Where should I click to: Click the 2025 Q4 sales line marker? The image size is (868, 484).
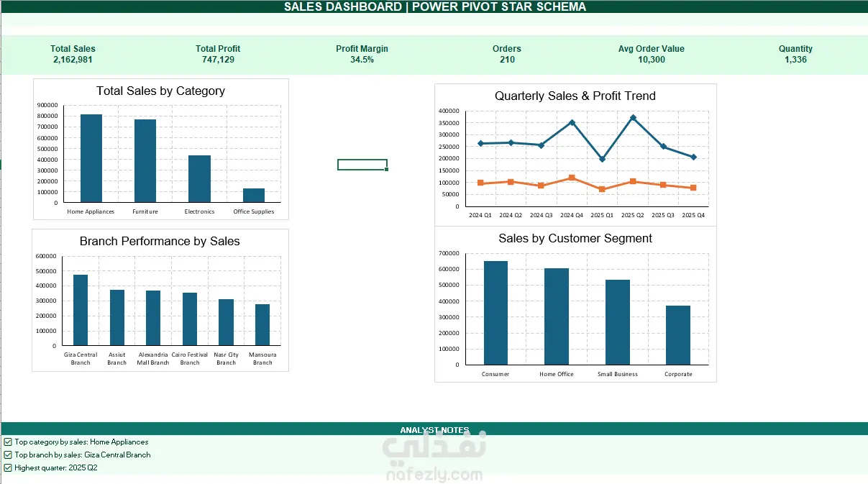point(693,157)
